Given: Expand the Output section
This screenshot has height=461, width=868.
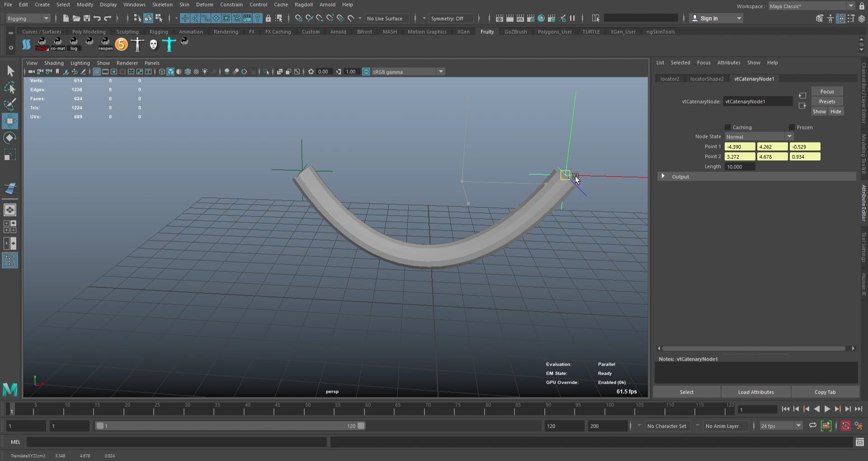Looking at the screenshot, I should pos(663,176).
